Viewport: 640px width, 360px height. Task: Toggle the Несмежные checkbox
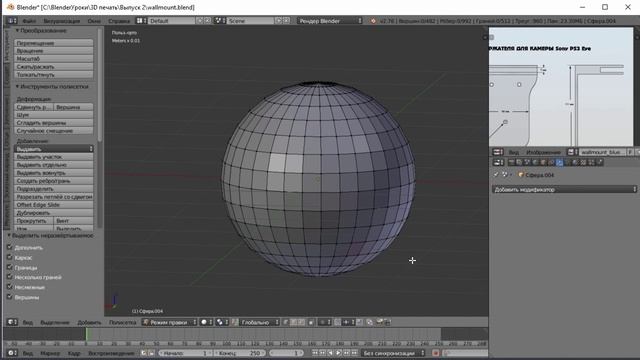[x=9, y=287]
